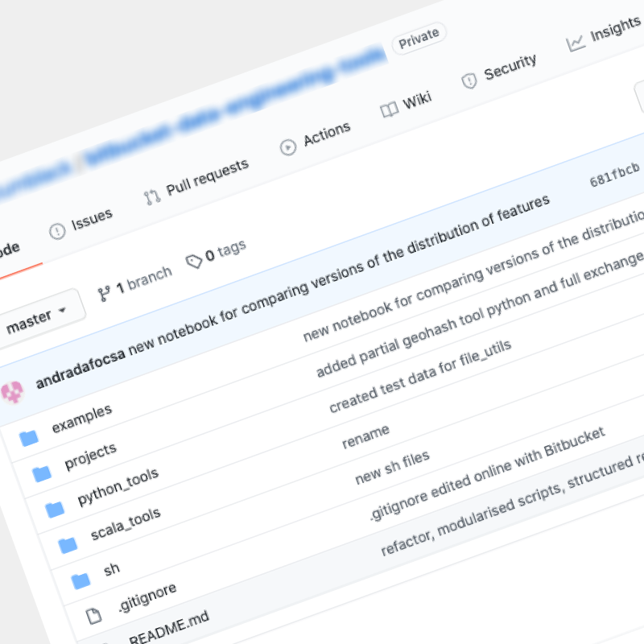Click the examples folder icon

pyautogui.click(x=29, y=438)
